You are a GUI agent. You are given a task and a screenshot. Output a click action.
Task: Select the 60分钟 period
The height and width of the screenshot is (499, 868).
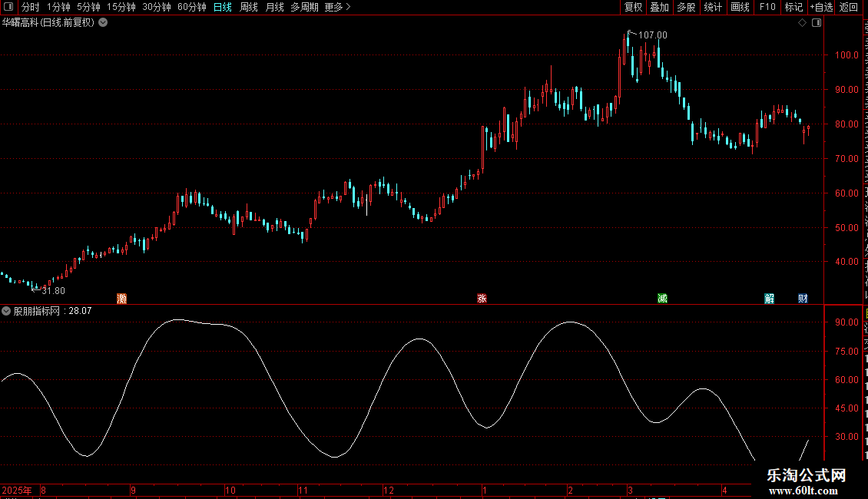pos(192,7)
